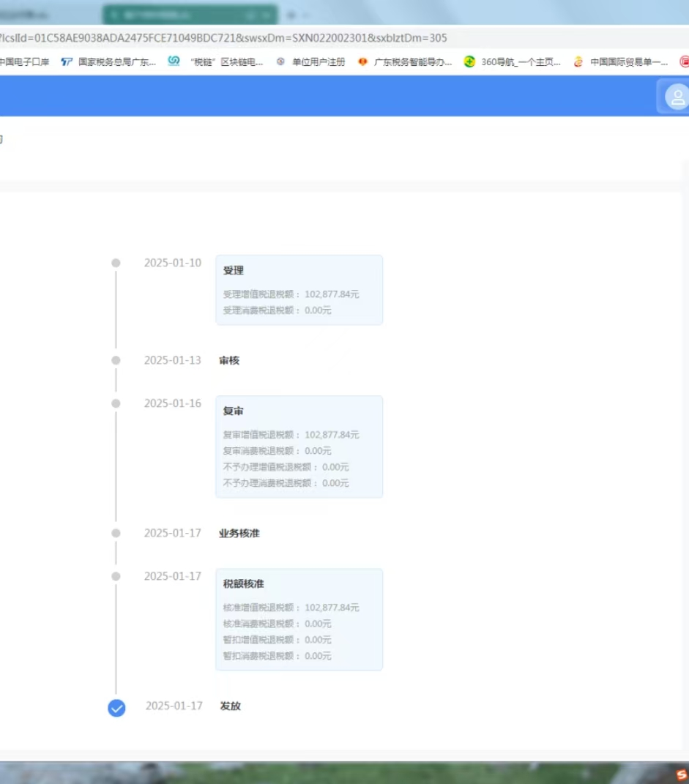Select the 受理 details card

pyautogui.click(x=299, y=290)
